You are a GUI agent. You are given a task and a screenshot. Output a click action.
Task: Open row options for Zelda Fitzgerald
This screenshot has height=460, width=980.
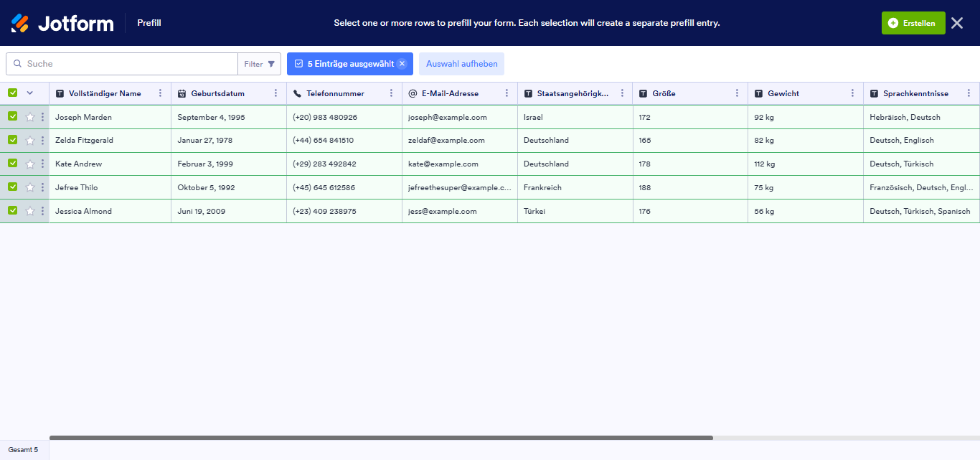[42, 141]
